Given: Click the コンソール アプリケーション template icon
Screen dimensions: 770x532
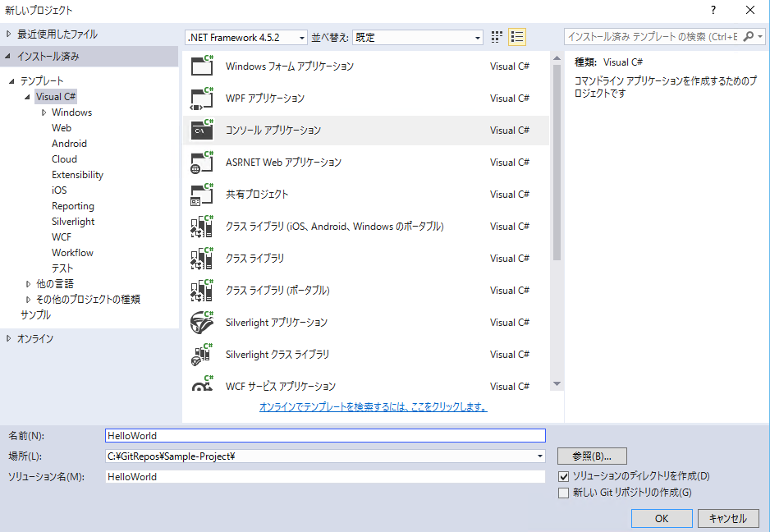Looking at the screenshot, I should (x=202, y=131).
